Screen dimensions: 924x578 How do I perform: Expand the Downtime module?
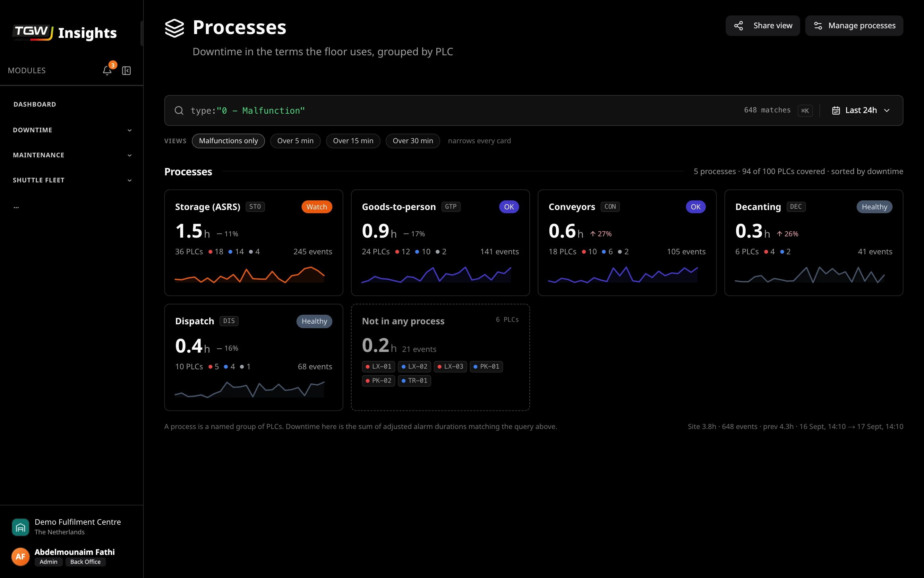[72, 130]
